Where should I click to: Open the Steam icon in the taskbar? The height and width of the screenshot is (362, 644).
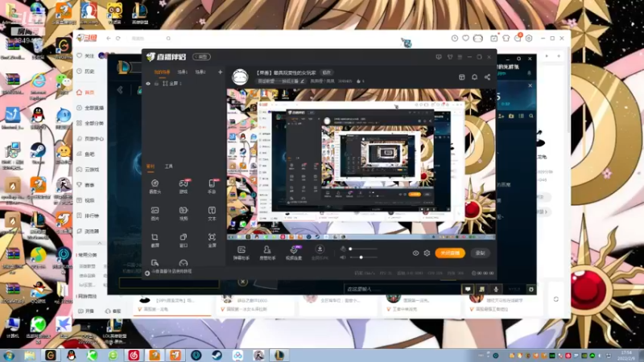pyautogui.click(x=217, y=355)
